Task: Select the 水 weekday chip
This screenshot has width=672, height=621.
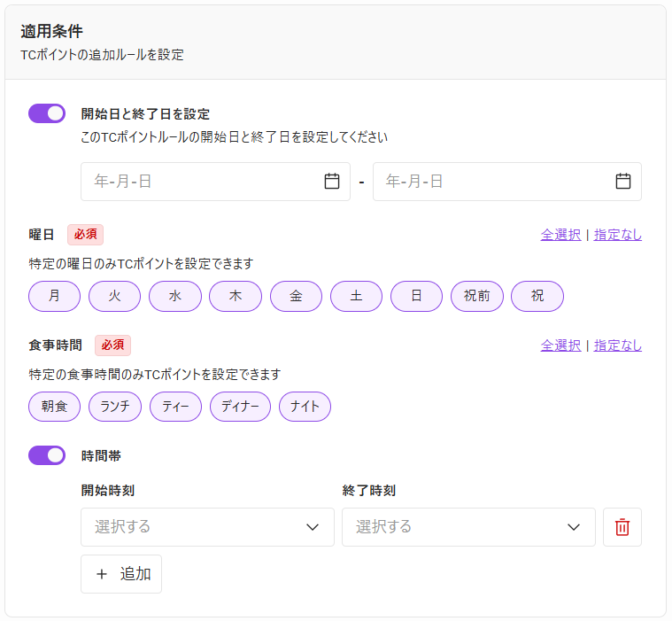Action: pyautogui.click(x=175, y=296)
